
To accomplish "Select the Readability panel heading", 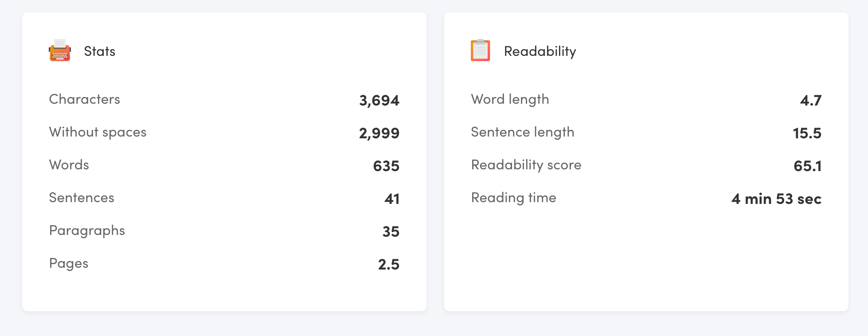I will pos(540,52).
